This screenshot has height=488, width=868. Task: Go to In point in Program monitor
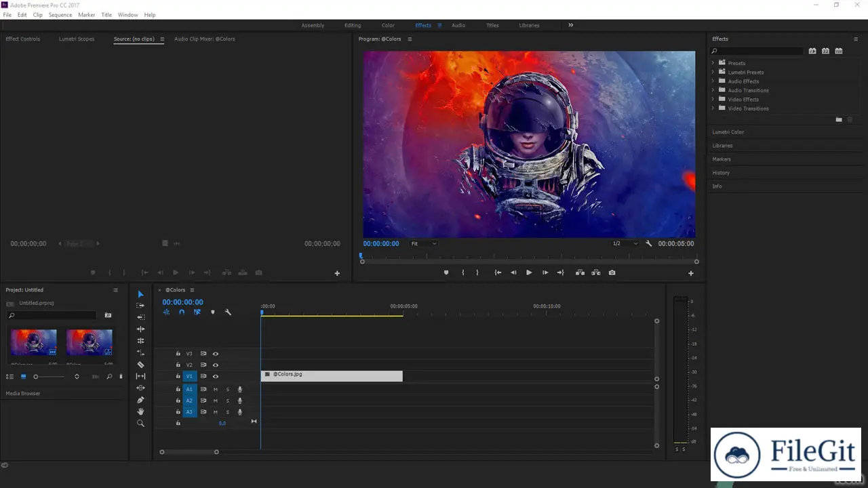tap(498, 272)
